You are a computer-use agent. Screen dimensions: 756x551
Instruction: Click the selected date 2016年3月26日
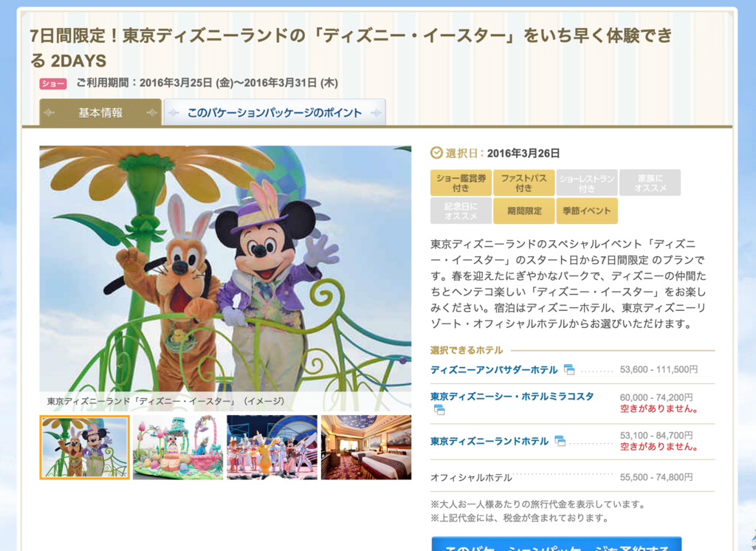(x=523, y=154)
